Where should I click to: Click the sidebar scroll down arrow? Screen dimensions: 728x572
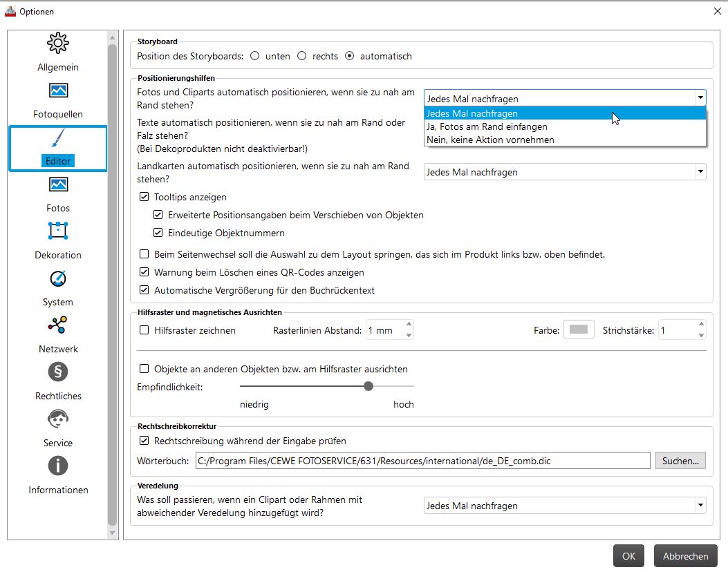(112, 533)
